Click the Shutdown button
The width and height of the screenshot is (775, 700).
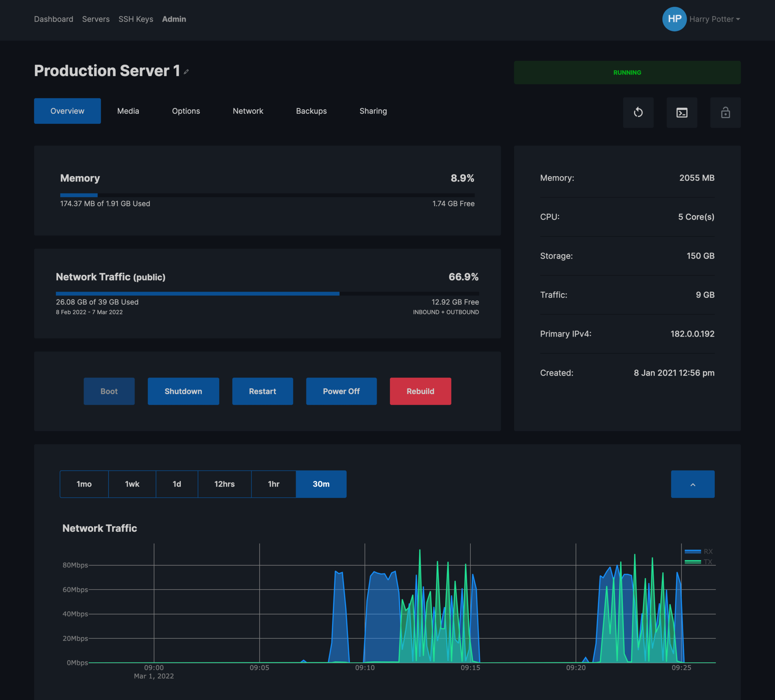tap(184, 391)
